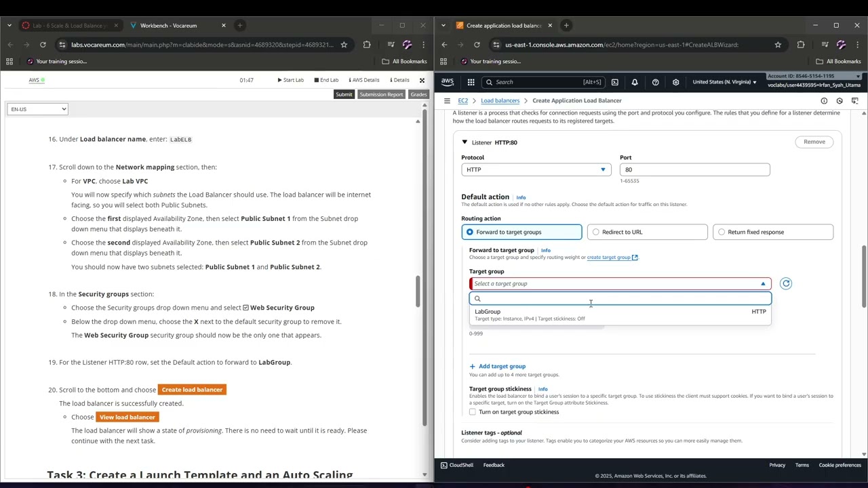Screen dimensions: 868x488
Task: Open the account menu for voclabs user
Action: [814, 81]
